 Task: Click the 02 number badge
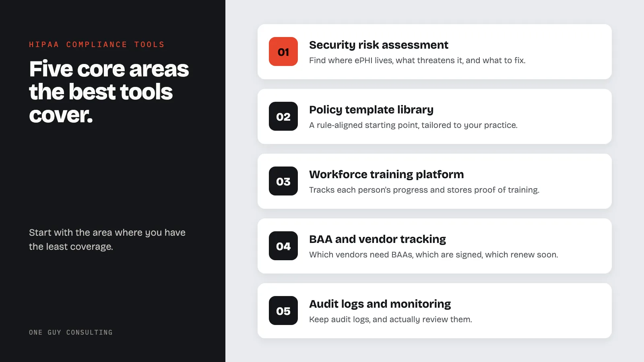coord(283,116)
